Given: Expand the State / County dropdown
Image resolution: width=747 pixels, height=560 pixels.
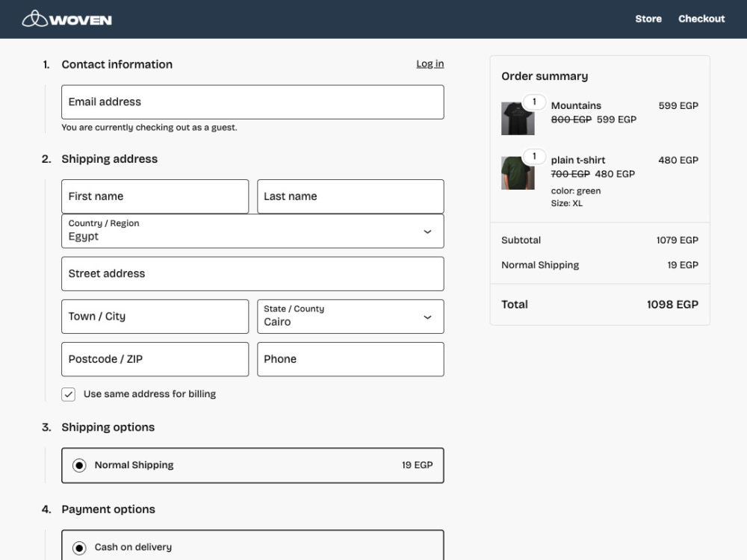Looking at the screenshot, I should (x=350, y=317).
